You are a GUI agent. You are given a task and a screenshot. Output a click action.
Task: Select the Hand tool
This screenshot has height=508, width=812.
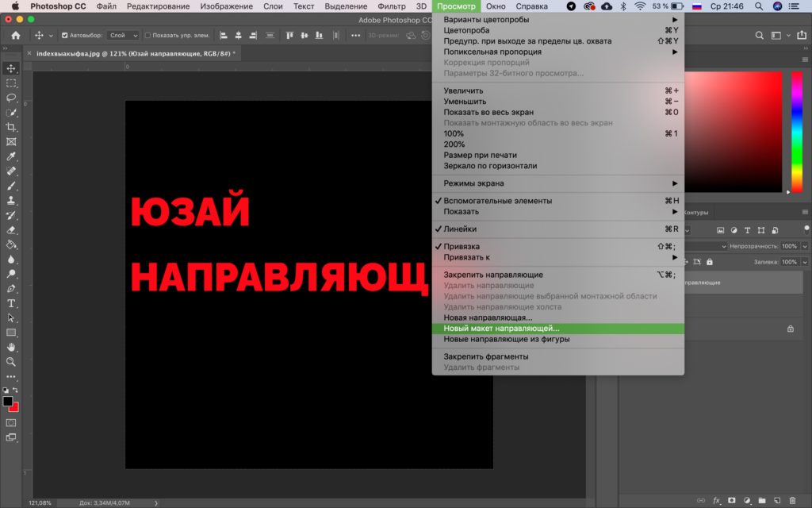click(x=11, y=347)
